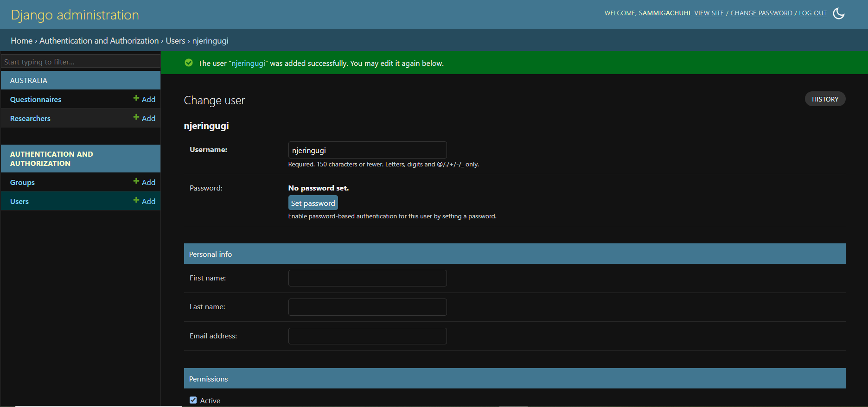Click the Email address label
This screenshot has height=407, width=868.
click(x=213, y=336)
